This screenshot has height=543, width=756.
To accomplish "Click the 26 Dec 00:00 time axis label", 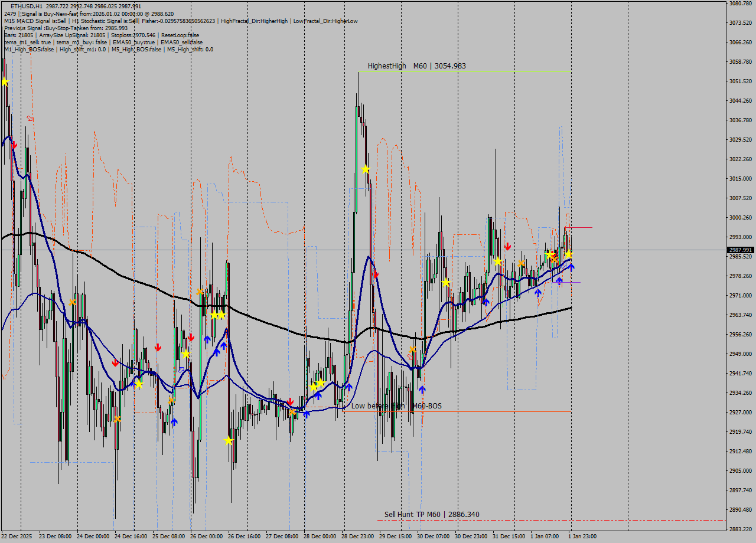I will 207,537.
